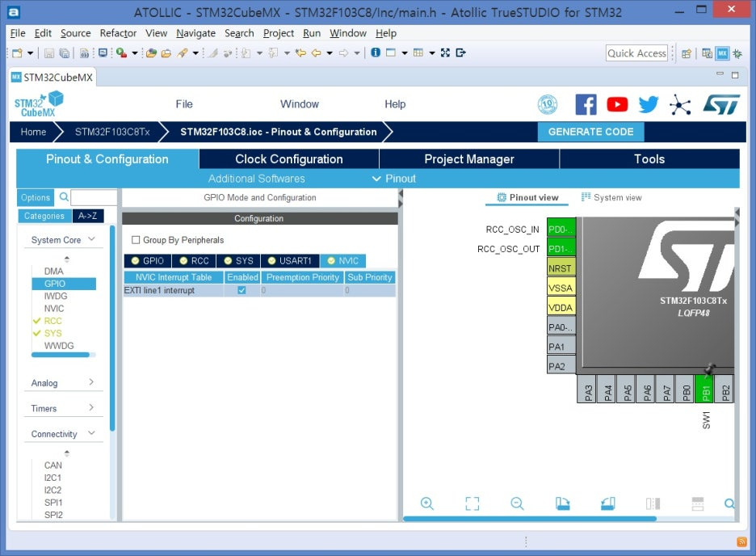Screen dimensions: 756x556
Task: Click the green PD0 pin RCC_OSC_IN
Action: 561,229
